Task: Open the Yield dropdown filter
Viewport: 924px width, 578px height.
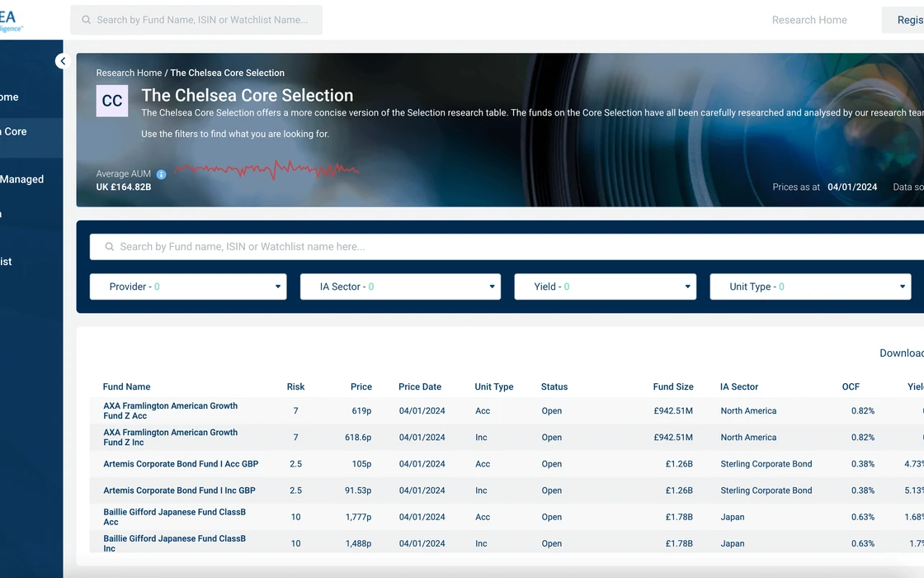Action: point(606,287)
